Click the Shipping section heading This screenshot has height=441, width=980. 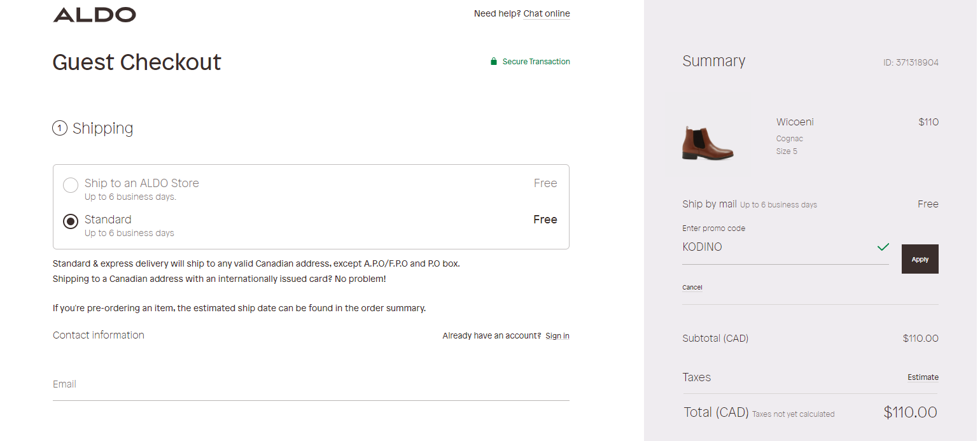(x=102, y=129)
